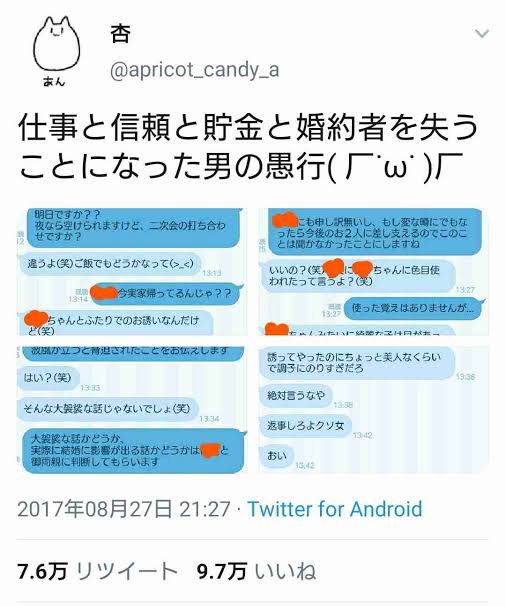
Task: Open the bottom-right chat screenshot thumbnail
Action: tap(373, 409)
